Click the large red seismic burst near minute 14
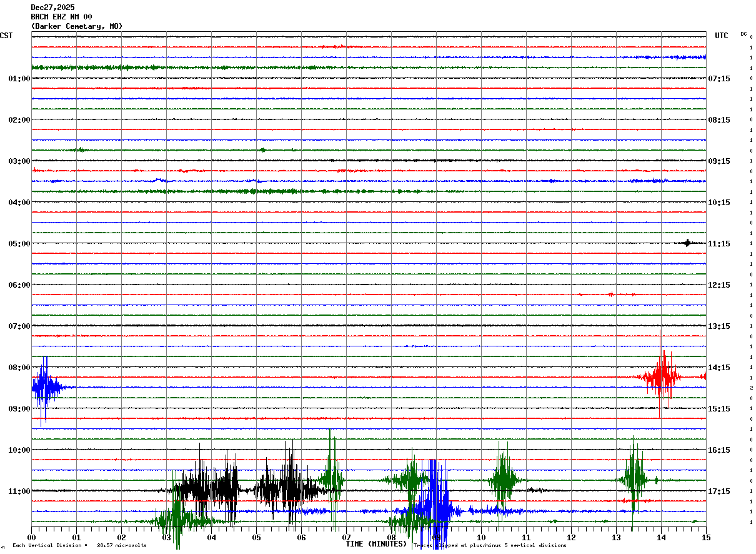Image resolution: width=756 pixels, height=554 pixels. [x=660, y=376]
